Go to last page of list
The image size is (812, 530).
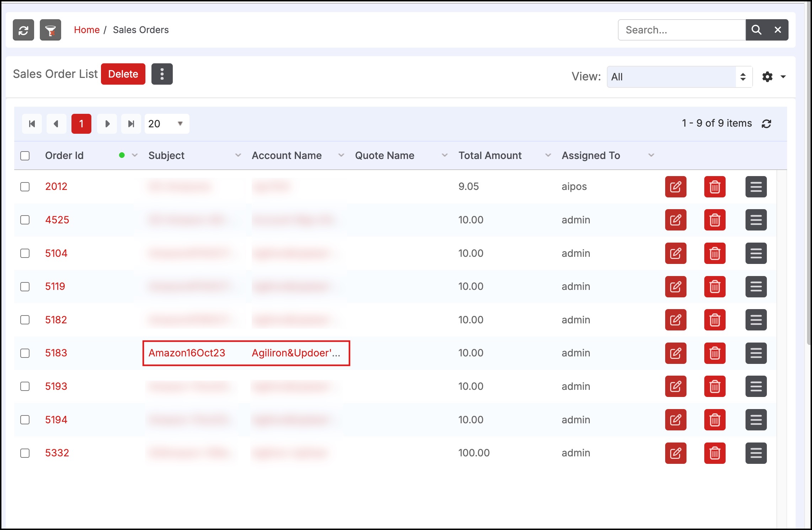[131, 124]
